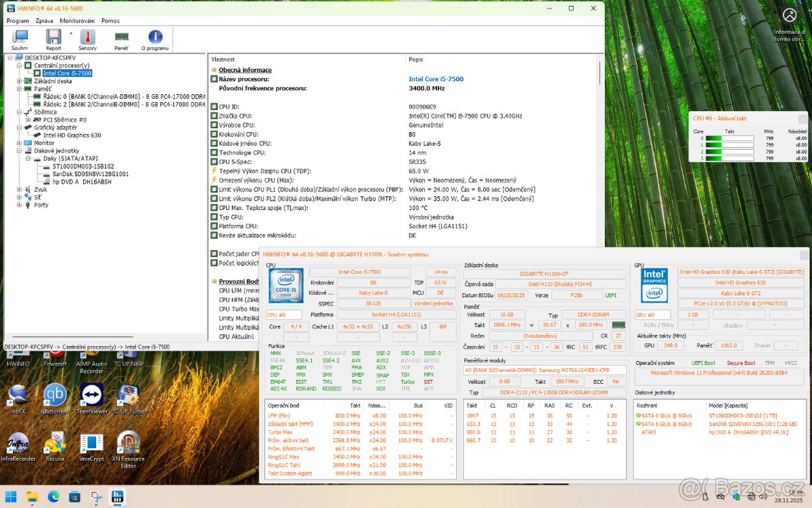The height and width of the screenshot is (508, 812).
Task: Open the Program menu
Action: pos(18,21)
